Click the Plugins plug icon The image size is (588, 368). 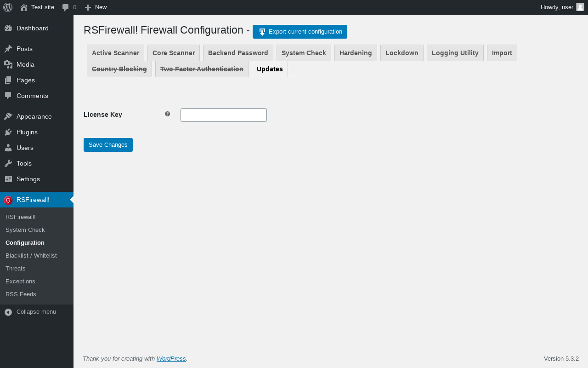[x=8, y=132]
